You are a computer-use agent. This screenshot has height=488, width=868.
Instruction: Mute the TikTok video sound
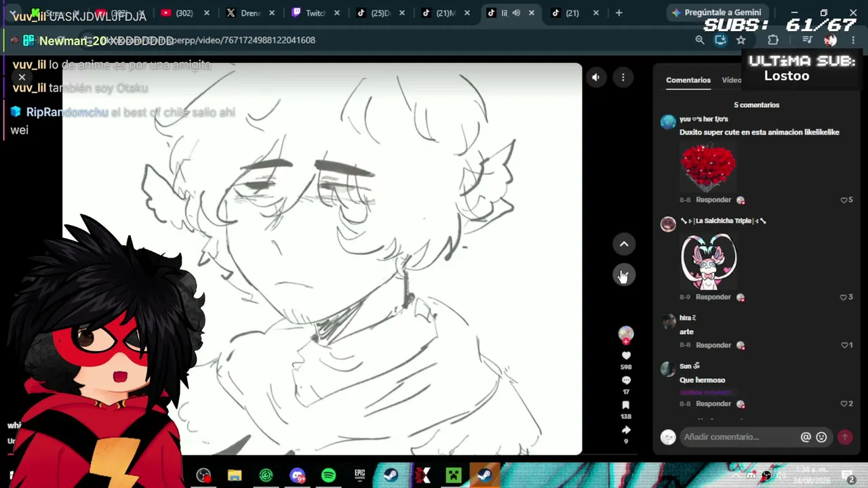pyautogui.click(x=595, y=77)
